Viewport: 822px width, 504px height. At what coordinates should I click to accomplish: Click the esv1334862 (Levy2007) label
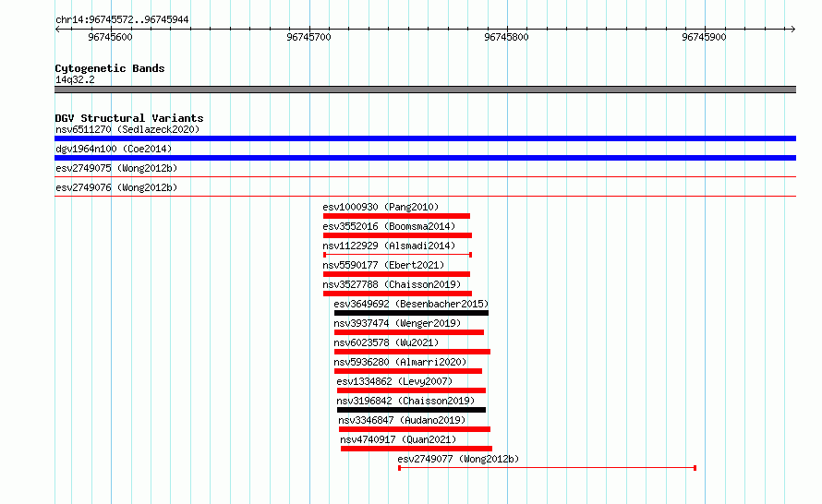pos(394,381)
